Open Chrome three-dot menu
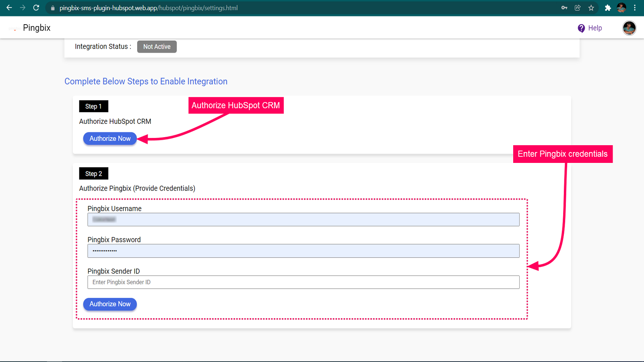The image size is (644, 362). (635, 8)
